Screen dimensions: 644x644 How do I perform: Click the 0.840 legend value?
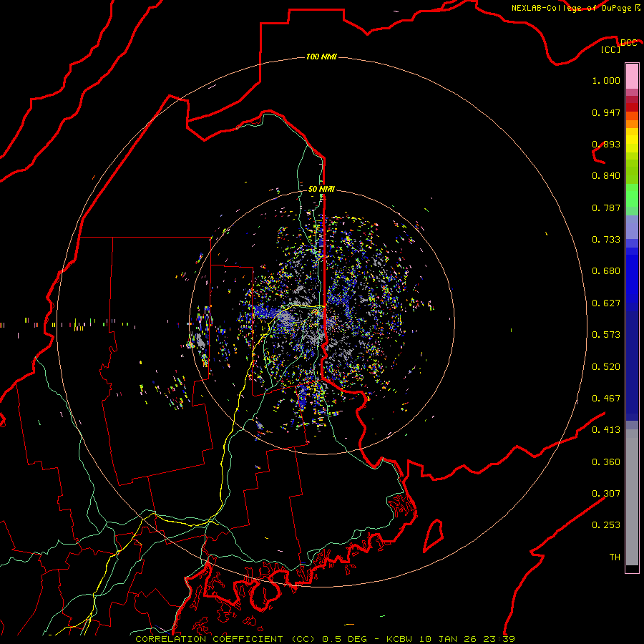[606, 176]
